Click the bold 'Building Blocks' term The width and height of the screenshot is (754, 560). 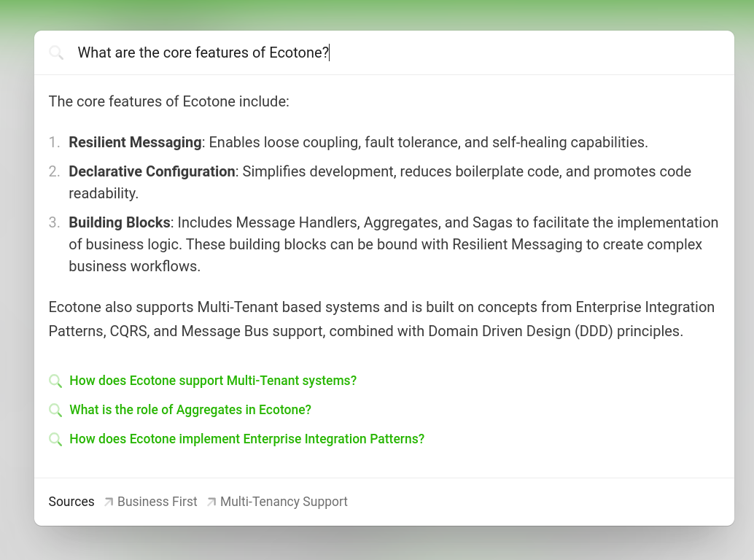coord(120,222)
